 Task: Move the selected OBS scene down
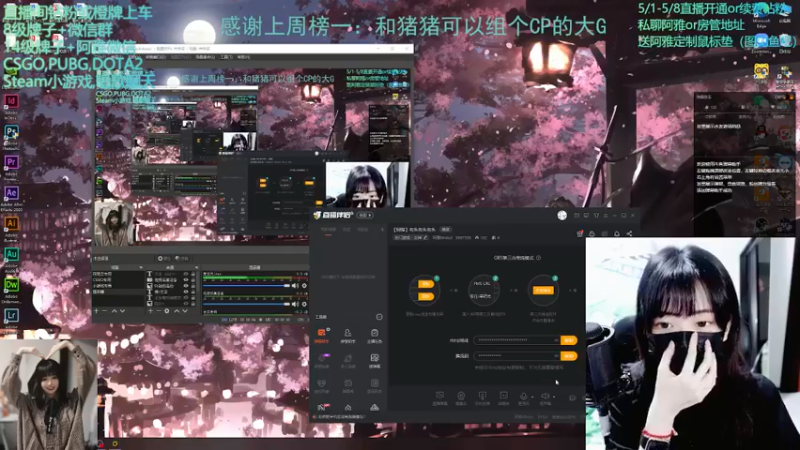tap(122, 311)
